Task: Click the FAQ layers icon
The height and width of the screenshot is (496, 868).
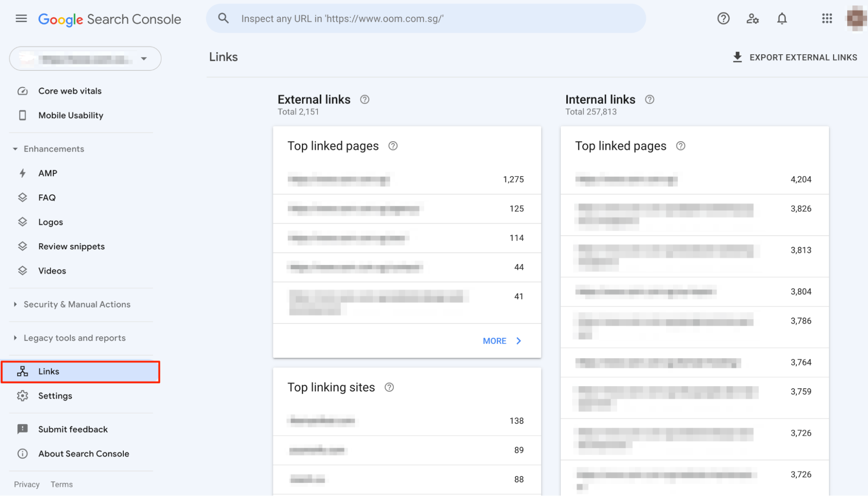Action: click(23, 198)
